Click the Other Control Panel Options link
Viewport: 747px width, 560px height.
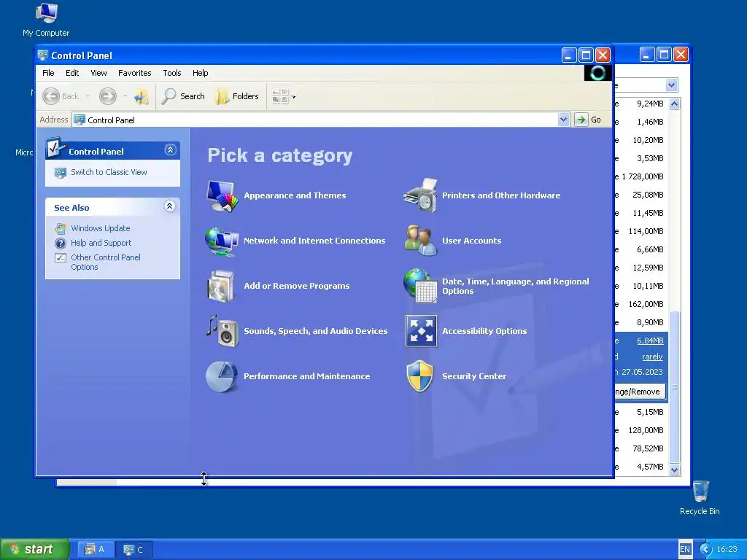tap(106, 262)
